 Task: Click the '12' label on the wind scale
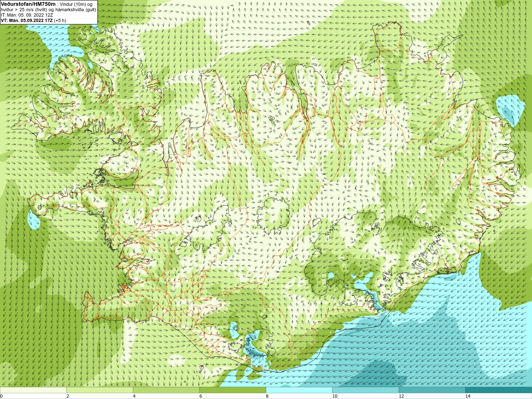tap(401, 396)
